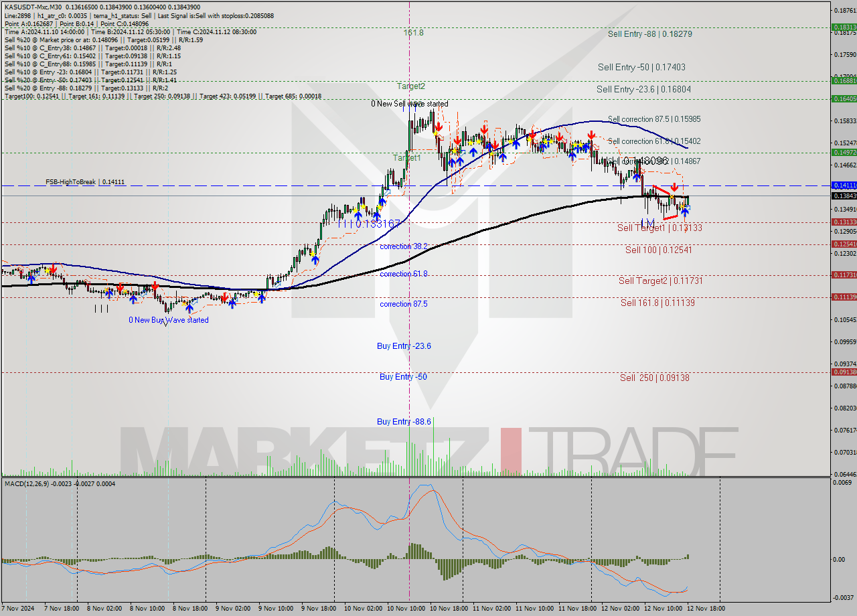
Task: Select the green 161.8 Fibonacci label
Action: [413, 32]
